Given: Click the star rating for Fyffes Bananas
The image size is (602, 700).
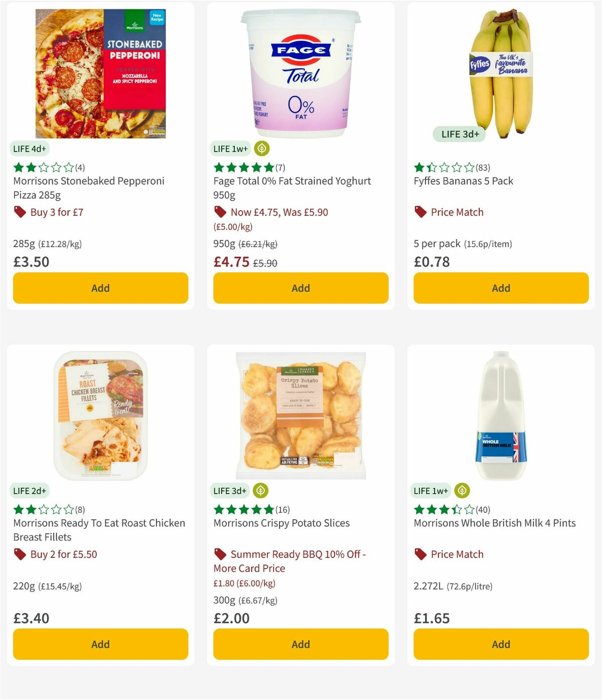Looking at the screenshot, I should 442,166.
